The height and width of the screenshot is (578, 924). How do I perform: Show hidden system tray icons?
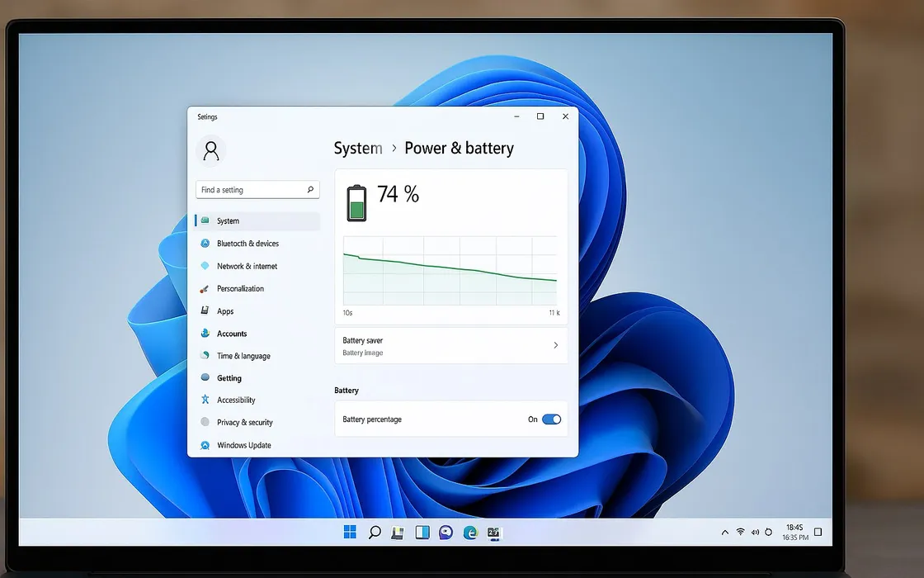tap(724, 533)
